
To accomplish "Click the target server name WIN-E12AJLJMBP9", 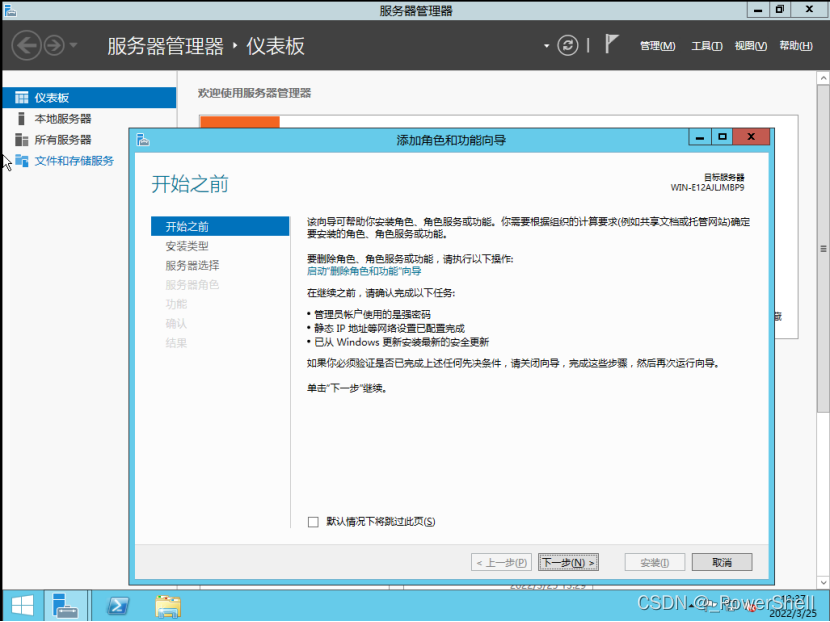I will [707, 188].
